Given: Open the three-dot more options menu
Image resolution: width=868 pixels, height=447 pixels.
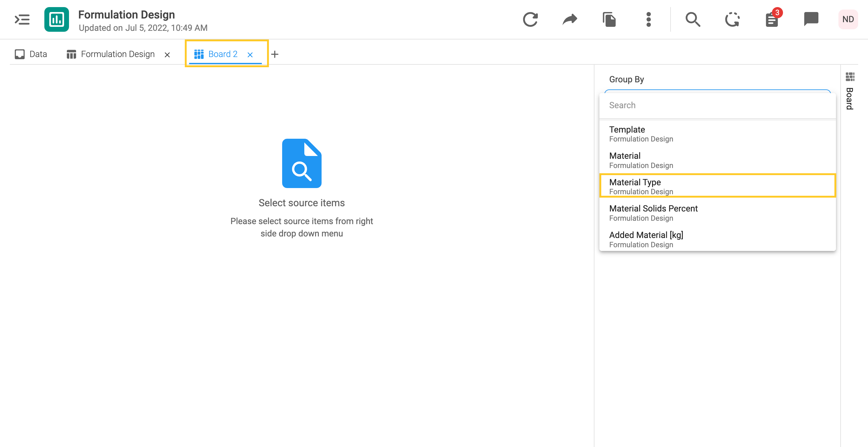Looking at the screenshot, I should [x=649, y=19].
